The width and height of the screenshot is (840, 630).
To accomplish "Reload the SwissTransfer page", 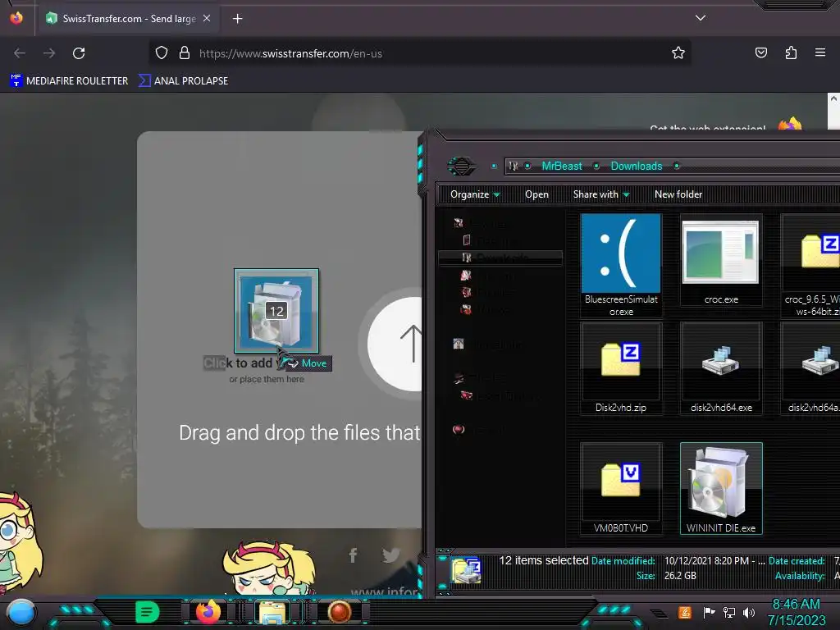I will tap(79, 53).
